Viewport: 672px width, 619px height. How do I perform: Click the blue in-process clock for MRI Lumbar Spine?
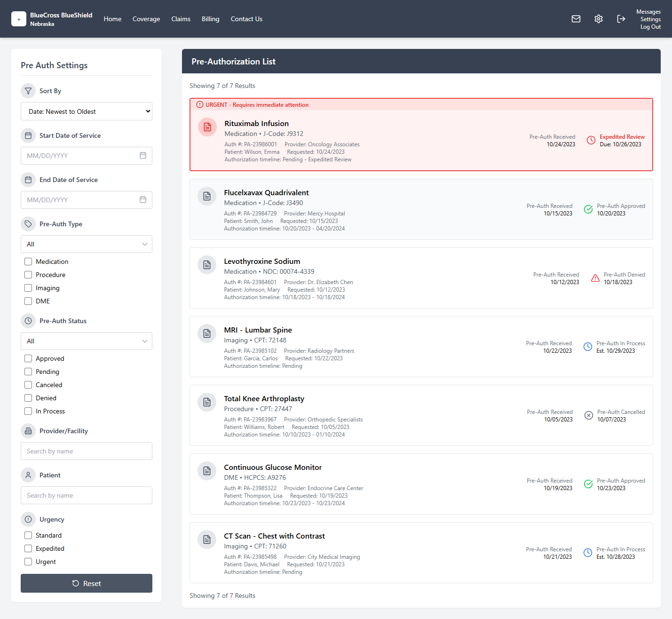587,347
